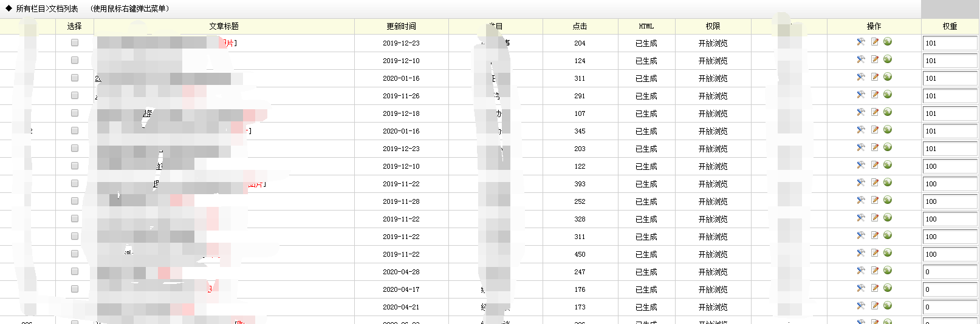The height and width of the screenshot is (324, 980).
Task: Click the globe preview icon in the 345-clicks row
Action: [888, 130]
